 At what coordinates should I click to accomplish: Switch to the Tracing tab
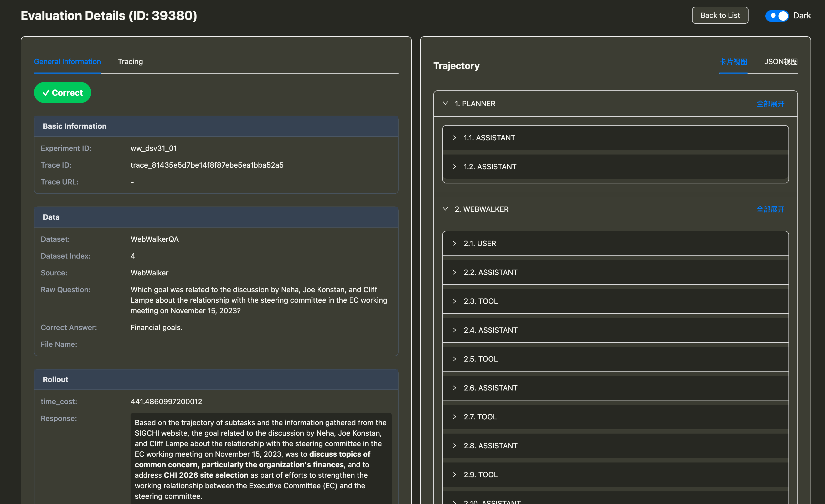[x=130, y=61]
